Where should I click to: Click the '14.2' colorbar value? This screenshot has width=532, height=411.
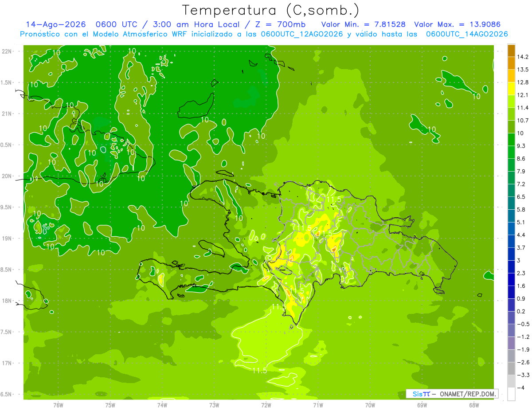[x=523, y=57]
